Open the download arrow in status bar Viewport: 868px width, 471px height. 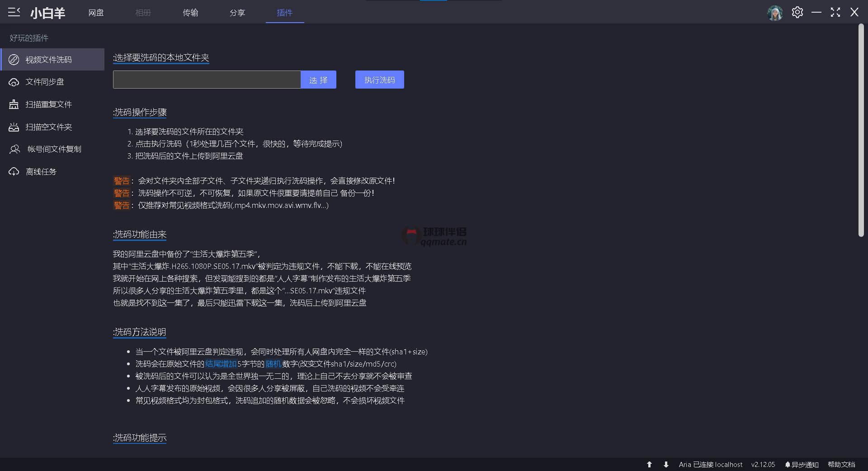666,464
